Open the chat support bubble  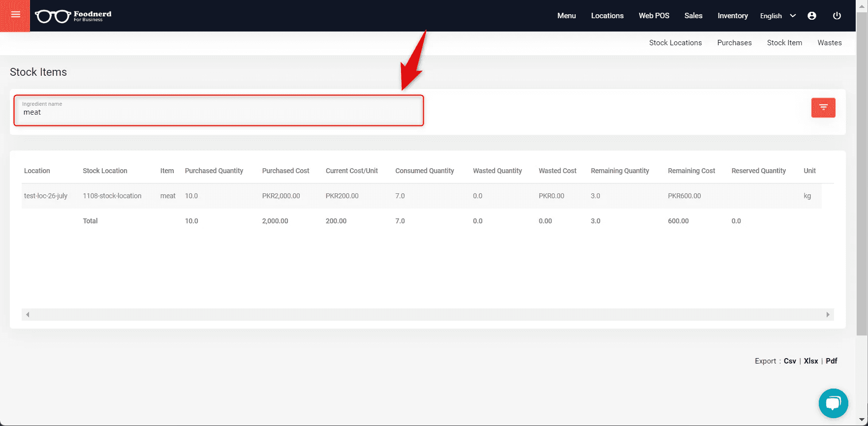click(833, 403)
